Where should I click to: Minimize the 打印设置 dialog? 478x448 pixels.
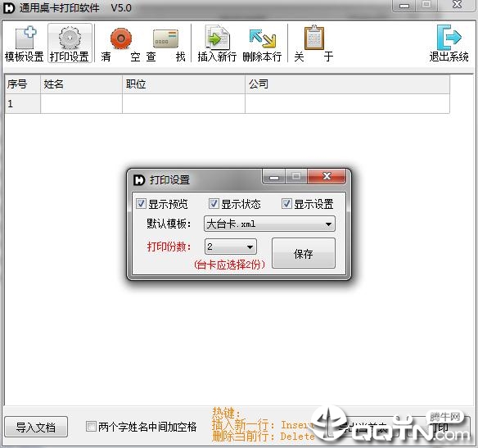coord(273,177)
